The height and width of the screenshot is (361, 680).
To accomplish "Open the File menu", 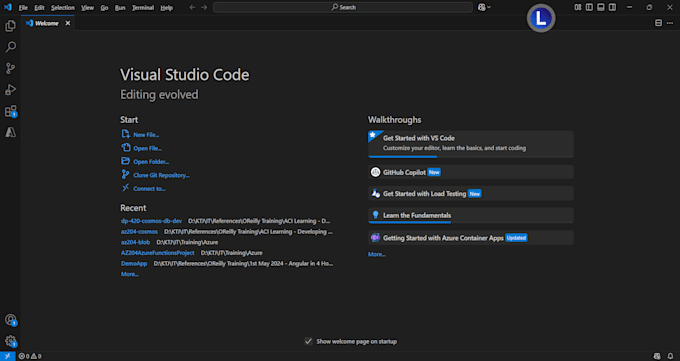I will pyautogui.click(x=23, y=8).
